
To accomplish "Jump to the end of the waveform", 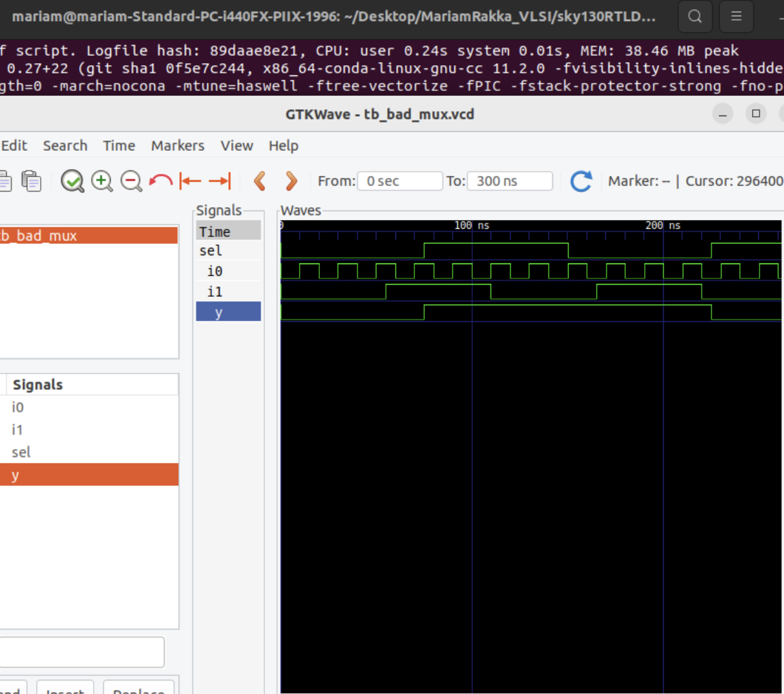I will coord(219,181).
